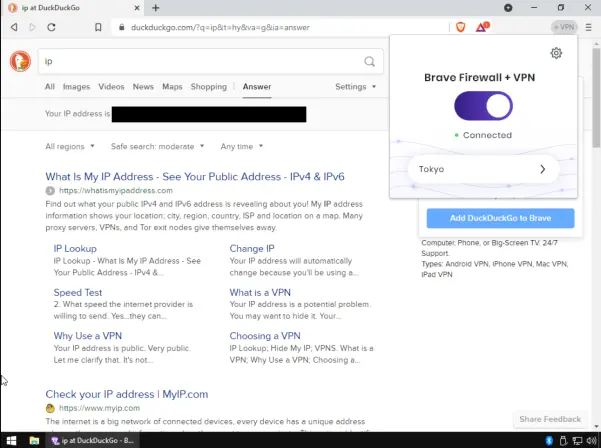Click the VPN toolbar button
This screenshot has width=601, height=448.
click(x=564, y=27)
